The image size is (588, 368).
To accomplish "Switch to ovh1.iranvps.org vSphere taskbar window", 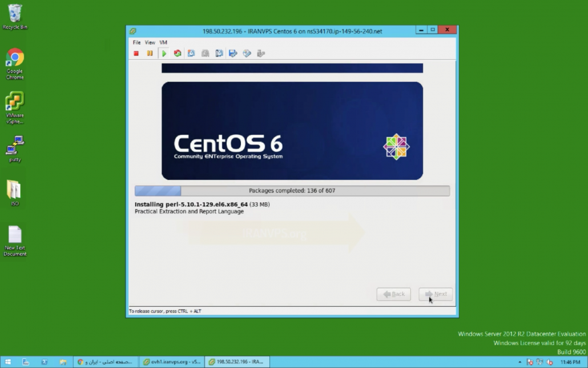I will point(171,362).
